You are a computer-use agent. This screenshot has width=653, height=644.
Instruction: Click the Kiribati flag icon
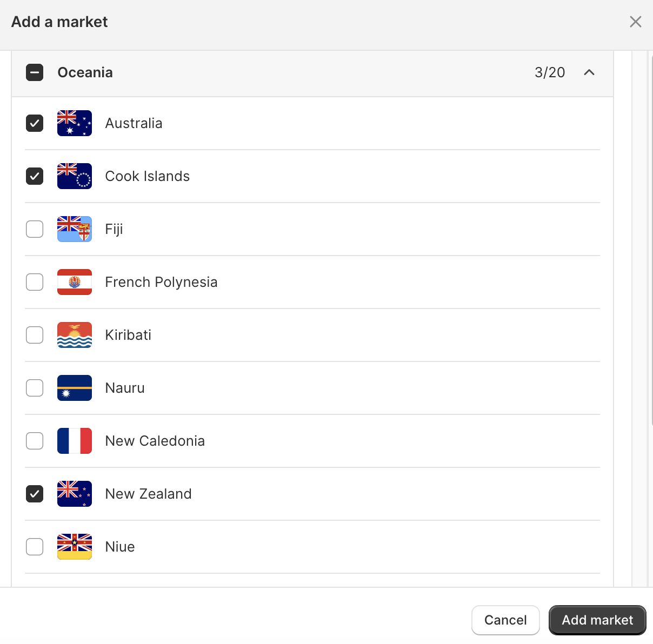pos(75,335)
